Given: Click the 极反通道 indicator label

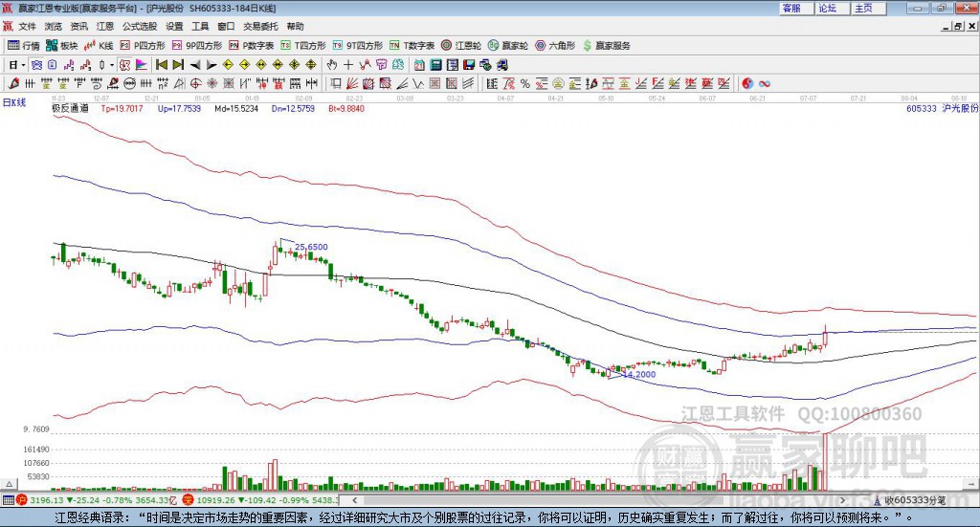Looking at the screenshot, I should 70,108.
